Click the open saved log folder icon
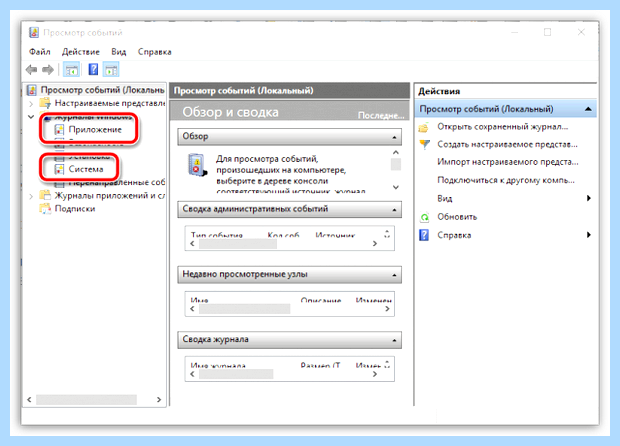Image resolution: width=620 pixels, height=446 pixels. coord(423,127)
